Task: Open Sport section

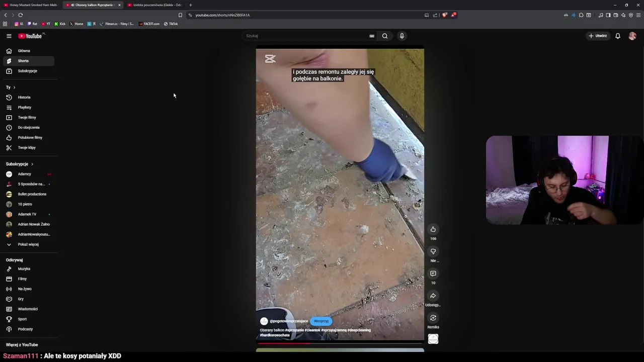Action: pos(29,319)
